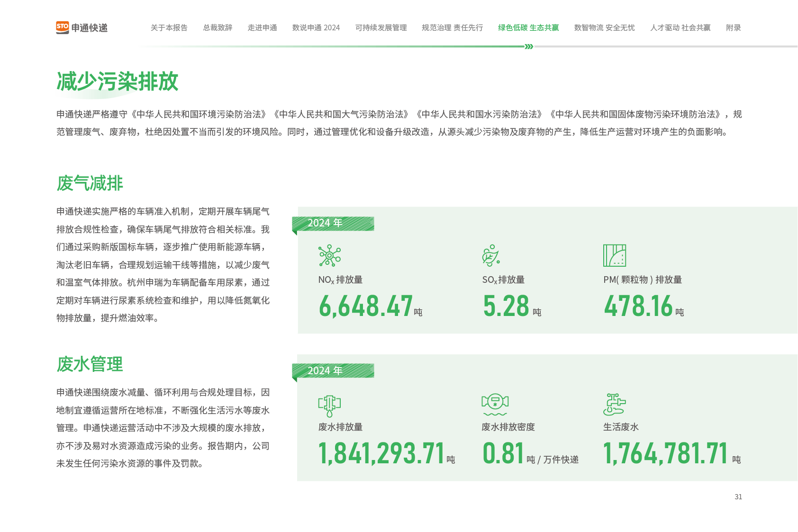Open the 数说申通 2024 section
The height and width of the screenshot is (532, 798).
[x=316, y=28]
